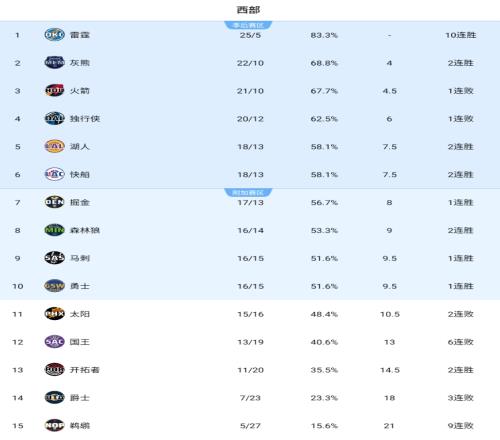Click the 独行侠 team name

tap(85, 119)
